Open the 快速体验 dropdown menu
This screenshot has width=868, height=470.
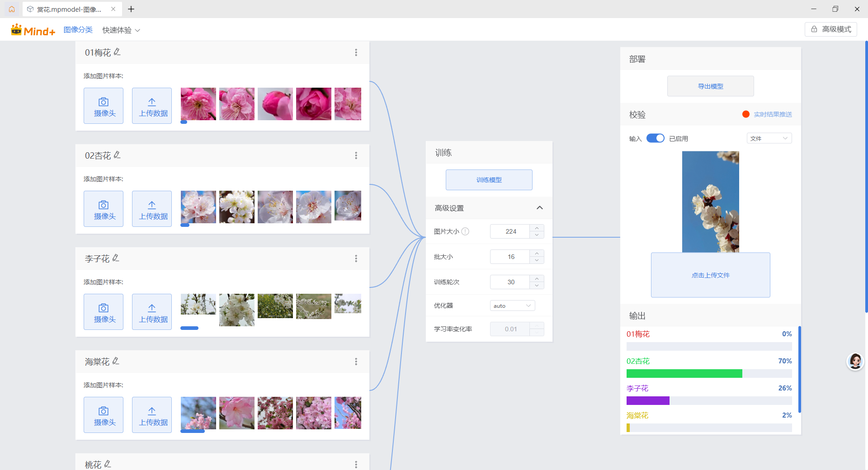[121, 30]
